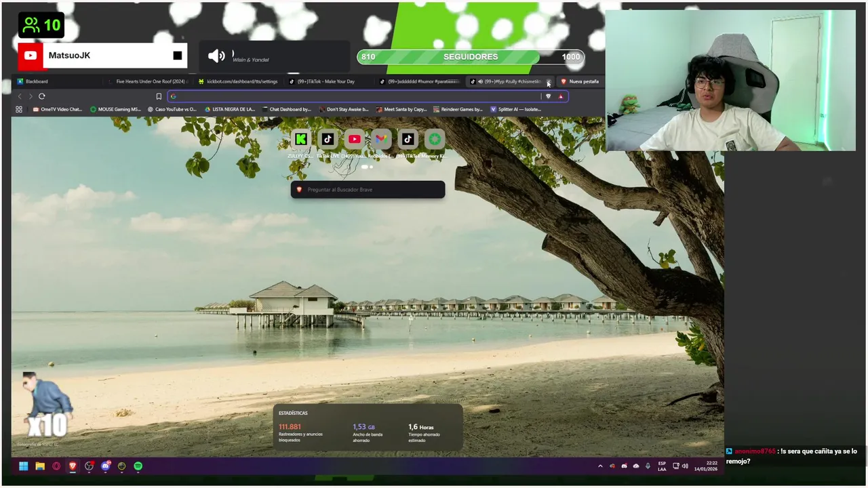Viewport: 868px width, 488px height.
Task: Open the Chat Dashboard by... bookmark
Action: [287, 109]
